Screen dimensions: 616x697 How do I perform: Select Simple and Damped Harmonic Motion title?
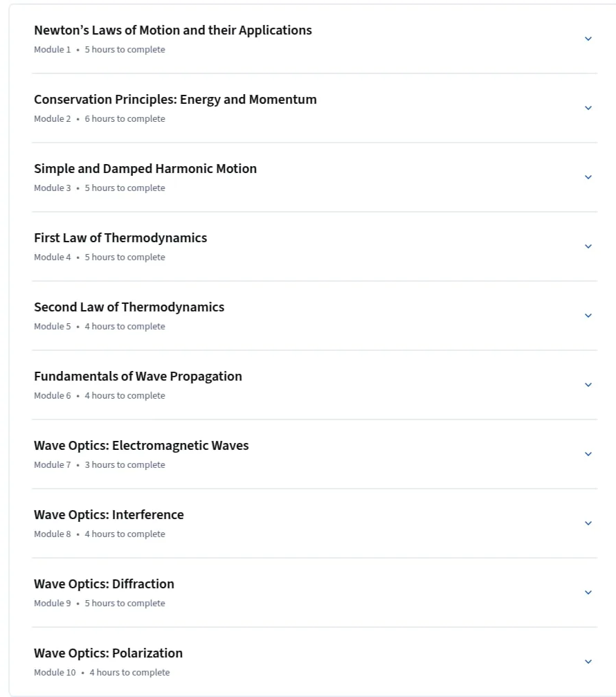click(x=145, y=169)
